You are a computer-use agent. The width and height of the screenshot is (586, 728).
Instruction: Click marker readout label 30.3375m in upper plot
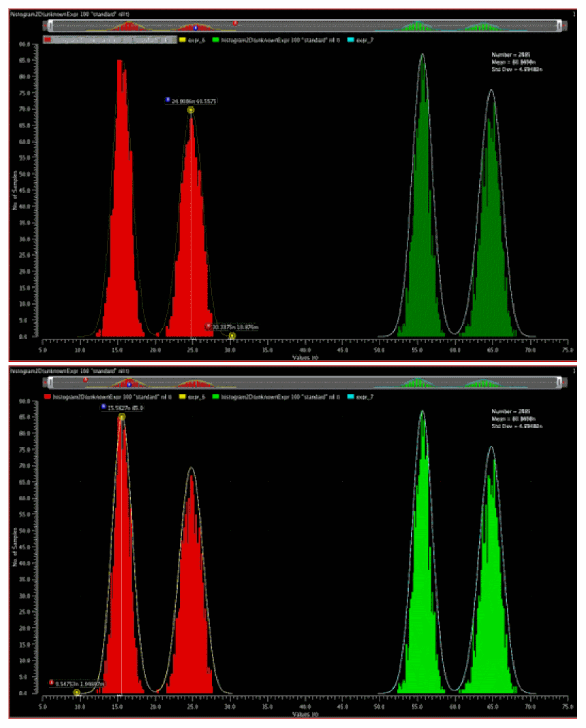[x=235, y=327]
